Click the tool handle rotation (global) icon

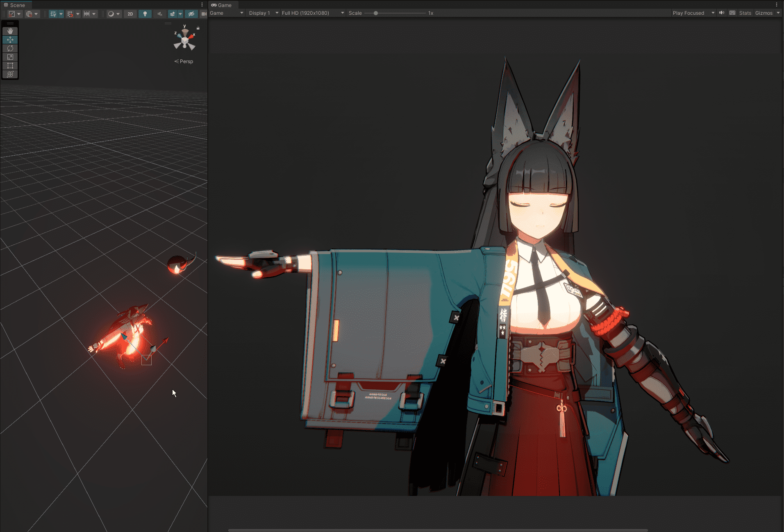click(x=29, y=14)
